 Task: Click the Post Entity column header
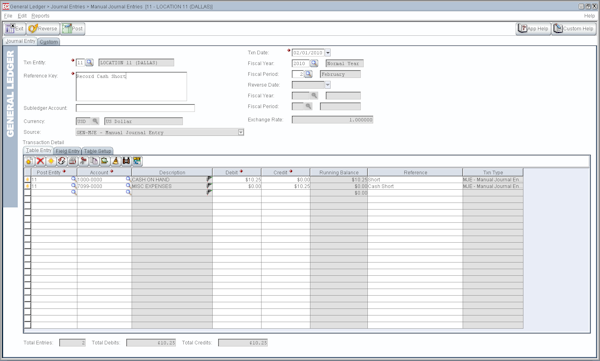tap(54, 172)
